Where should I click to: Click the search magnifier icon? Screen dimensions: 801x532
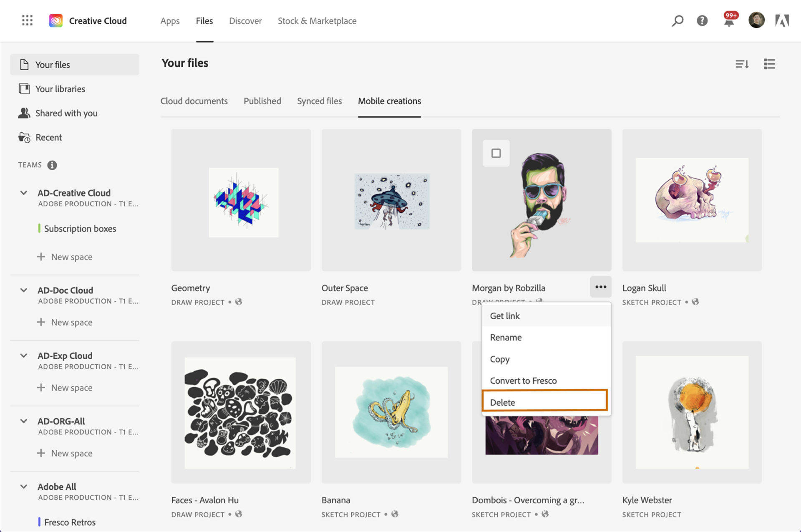678,20
